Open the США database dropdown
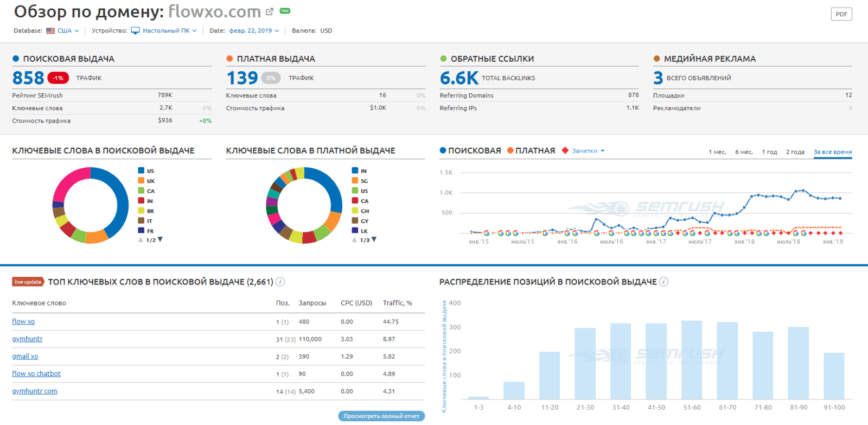This screenshot has height=425, width=868. tap(68, 31)
